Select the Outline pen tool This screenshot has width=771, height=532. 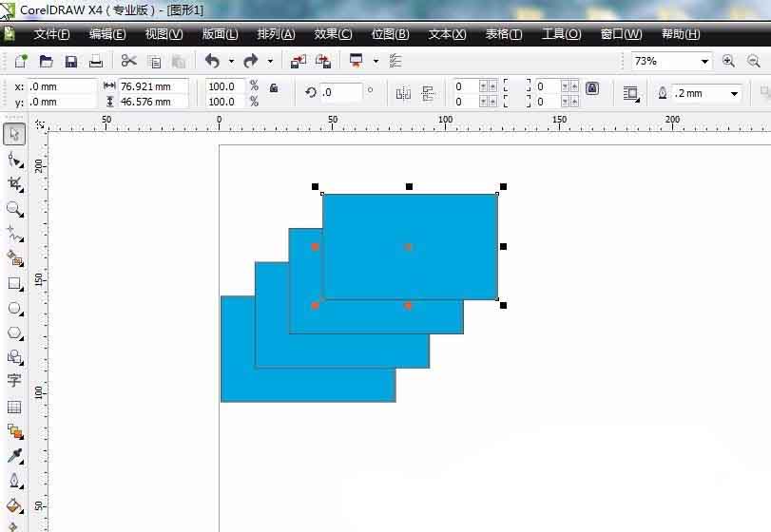(x=15, y=481)
